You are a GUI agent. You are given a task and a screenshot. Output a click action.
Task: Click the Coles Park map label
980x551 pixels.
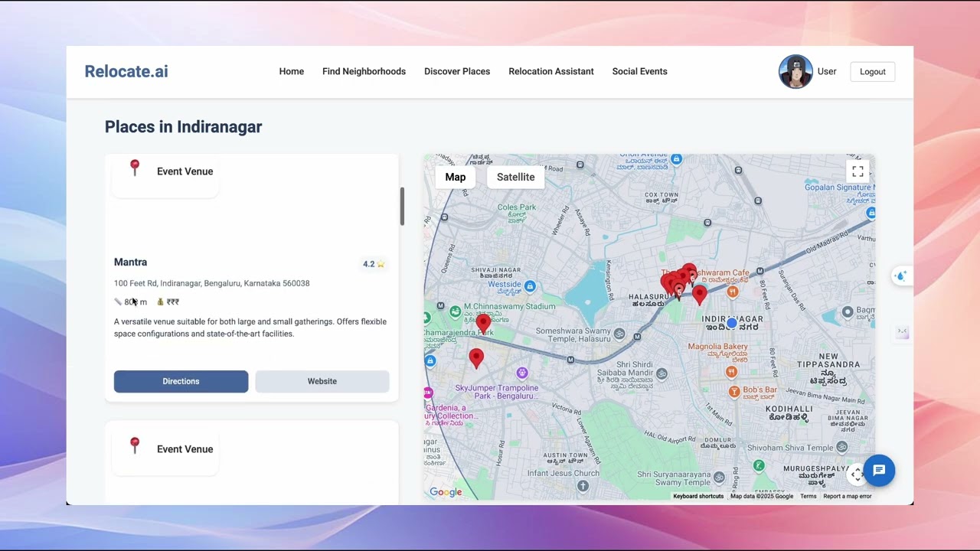click(517, 207)
